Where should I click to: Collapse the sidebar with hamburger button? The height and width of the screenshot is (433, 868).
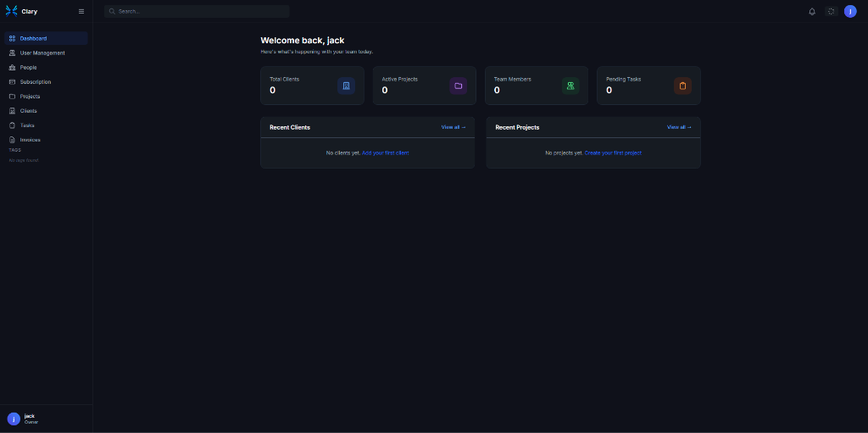coord(81,11)
